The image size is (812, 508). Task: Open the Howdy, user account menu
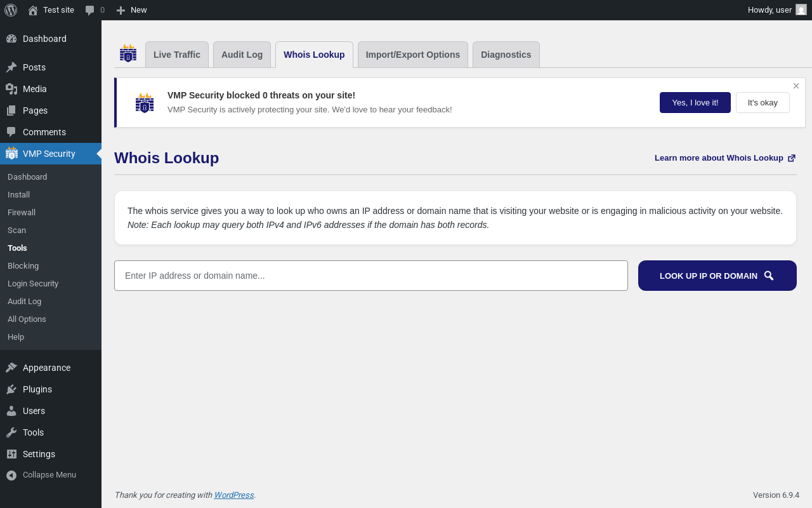(x=776, y=10)
